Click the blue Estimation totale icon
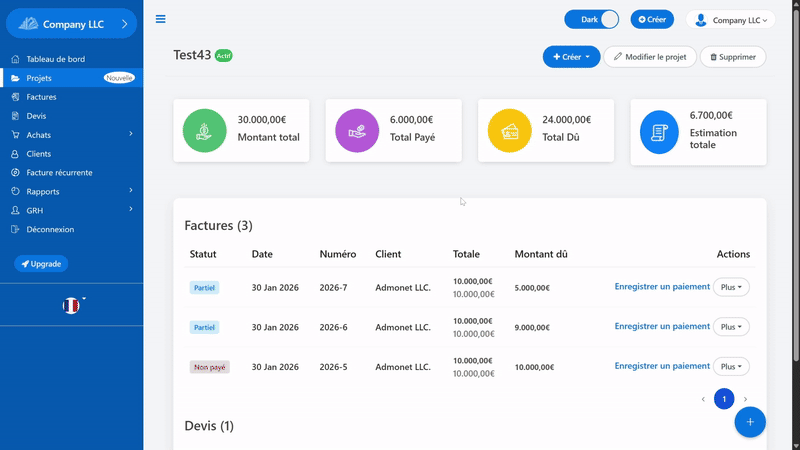Screen dimensions: 800x450 tap(660, 132)
